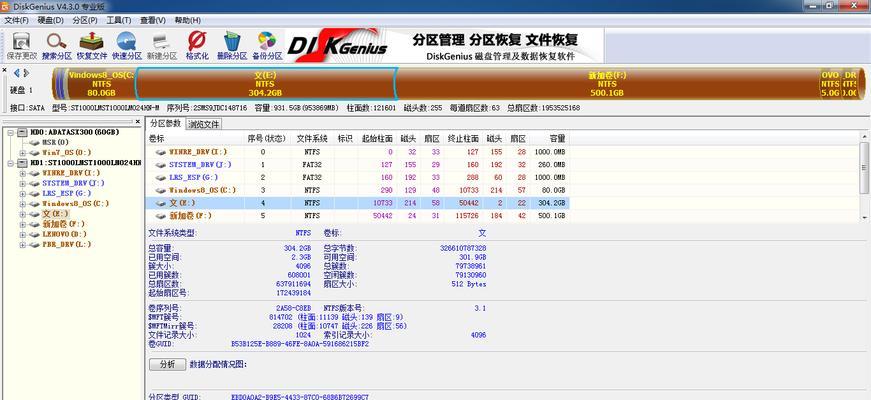Viewport: 871px width, 400px height.
Task: Expand WINRE_DRV(I:) tree node
Action: pos(23,173)
